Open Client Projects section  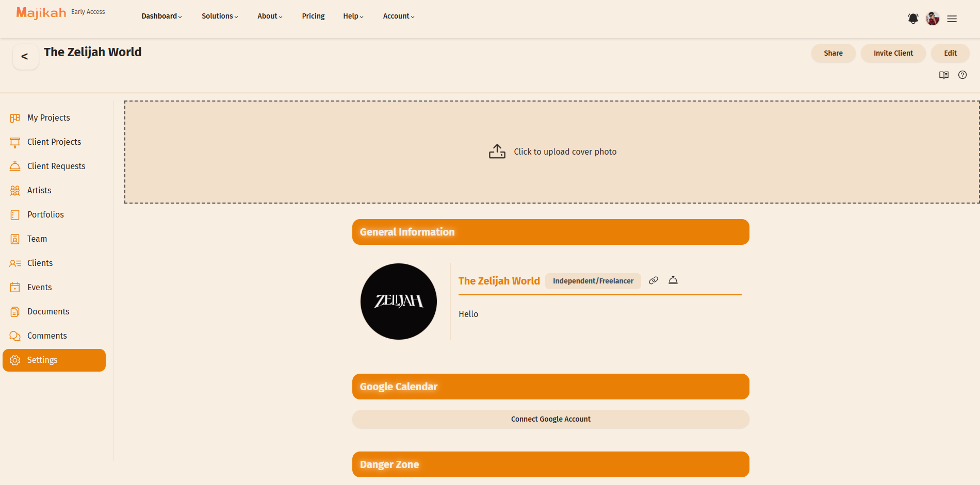coord(54,142)
